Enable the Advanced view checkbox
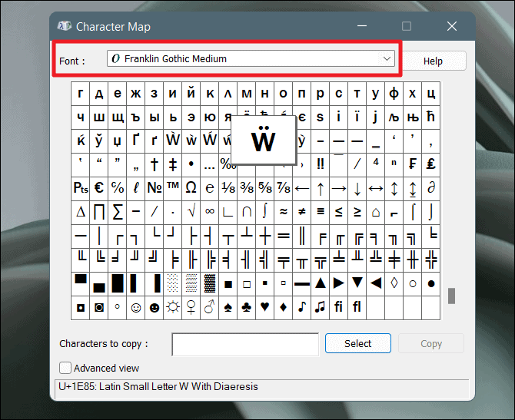This screenshot has width=515, height=420. pos(65,368)
